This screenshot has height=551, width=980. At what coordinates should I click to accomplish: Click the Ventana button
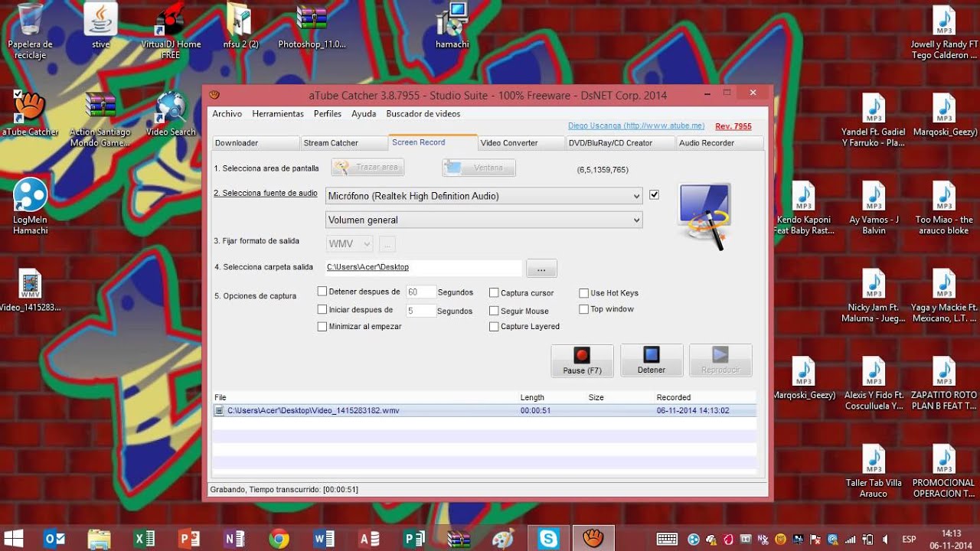point(479,168)
